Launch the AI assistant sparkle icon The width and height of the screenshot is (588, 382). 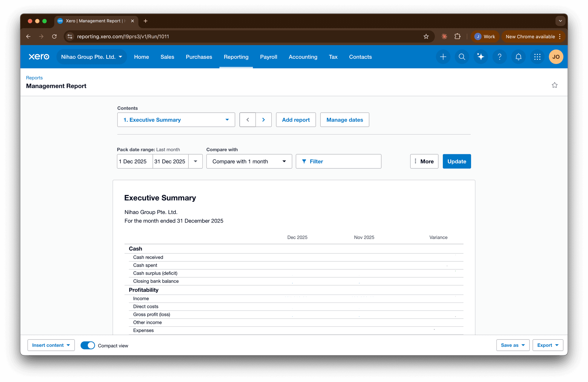481,57
